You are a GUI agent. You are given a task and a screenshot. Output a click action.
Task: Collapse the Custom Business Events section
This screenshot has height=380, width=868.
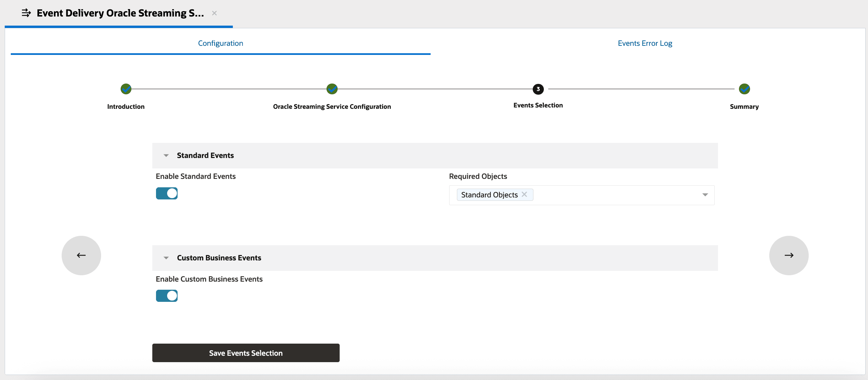[166, 258]
